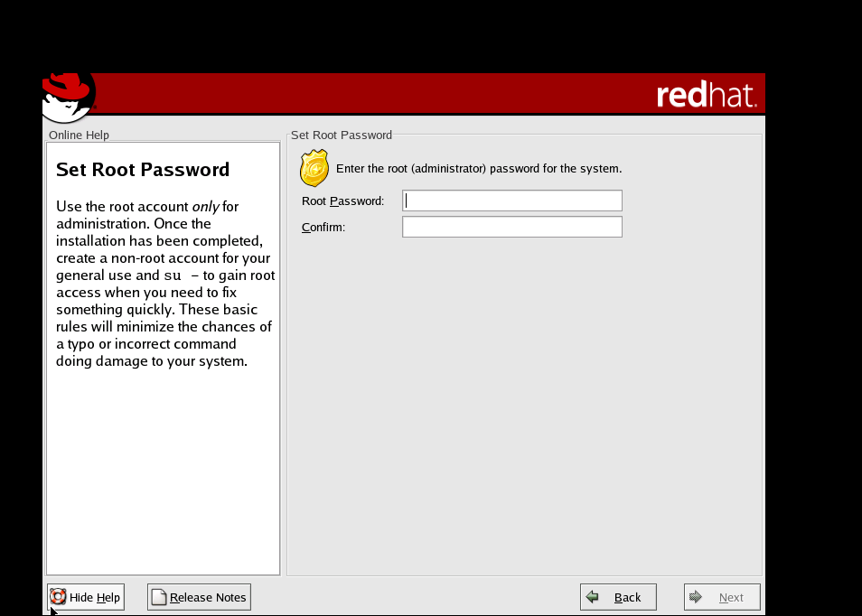
Task: Click the document icon on Release Notes
Action: [x=159, y=597]
